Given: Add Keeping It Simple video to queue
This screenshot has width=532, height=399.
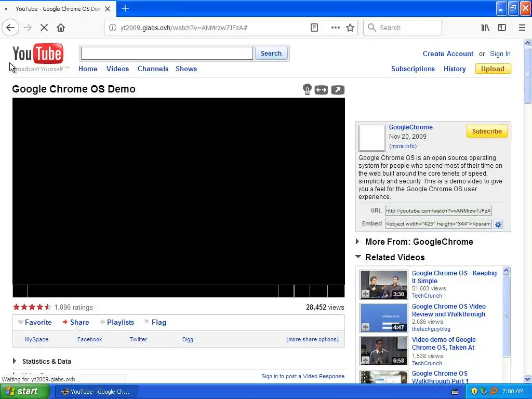Looking at the screenshot, I should 365,294.
